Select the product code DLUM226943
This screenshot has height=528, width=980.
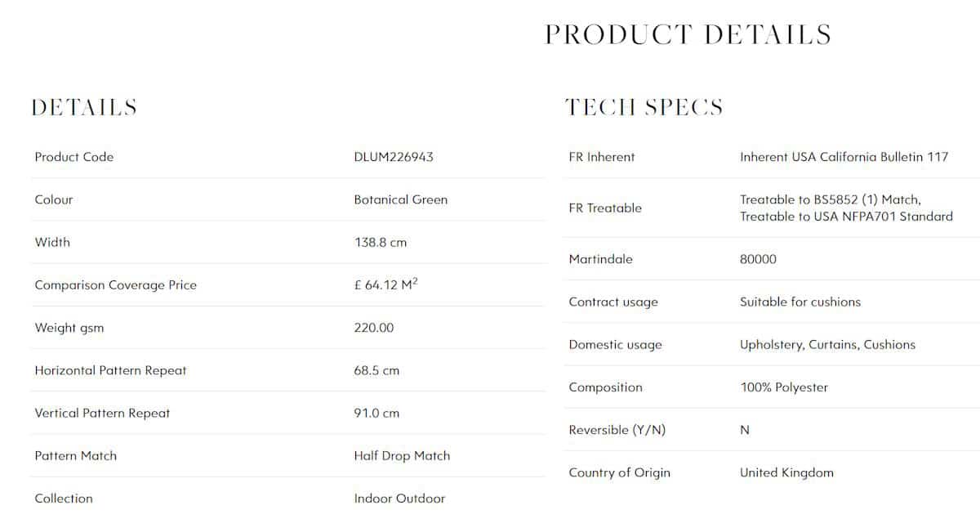coord(394,157)
